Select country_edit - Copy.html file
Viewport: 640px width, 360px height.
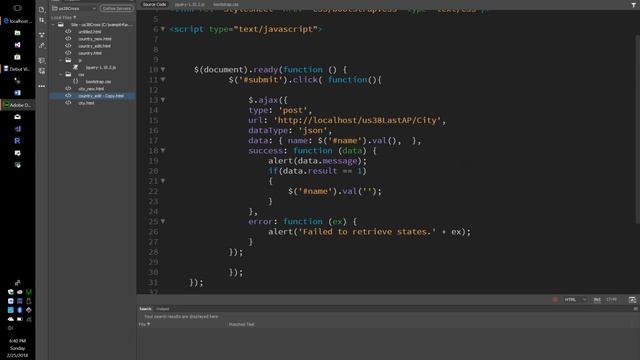[101, 96]
